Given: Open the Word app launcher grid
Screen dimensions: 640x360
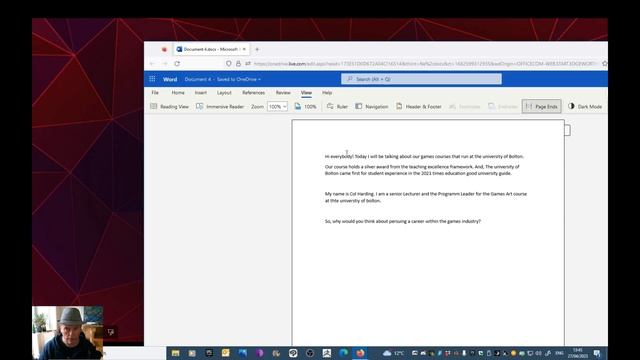Looking at the screenshot, I should 152,79.
